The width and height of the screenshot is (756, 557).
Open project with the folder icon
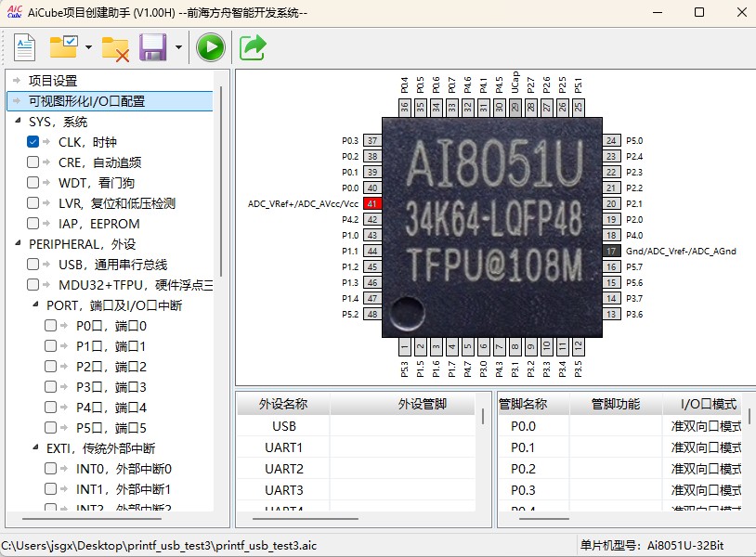pos(64,46)
